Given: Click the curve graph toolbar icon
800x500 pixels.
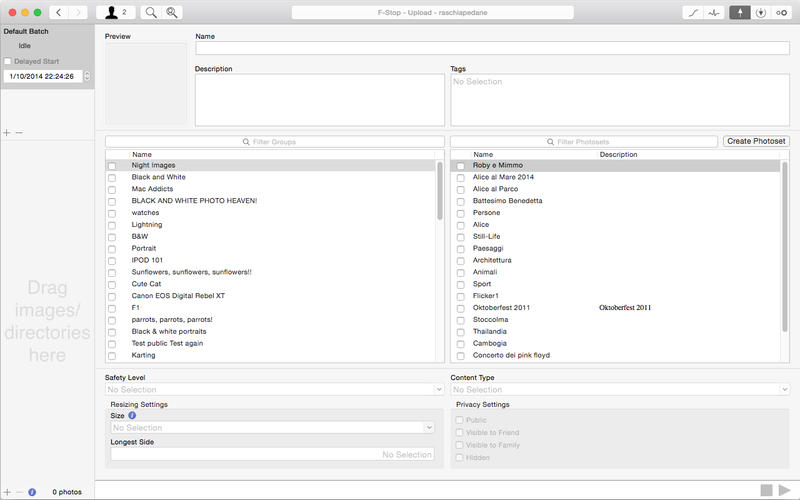Looking at the screenshot, I should pos(692,12).
